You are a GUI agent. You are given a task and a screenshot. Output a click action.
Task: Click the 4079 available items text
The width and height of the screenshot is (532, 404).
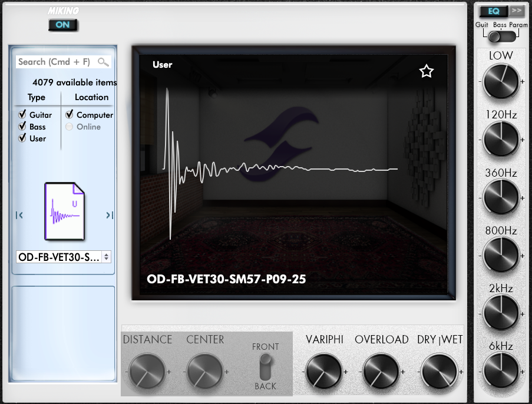(x=75, y=82)
